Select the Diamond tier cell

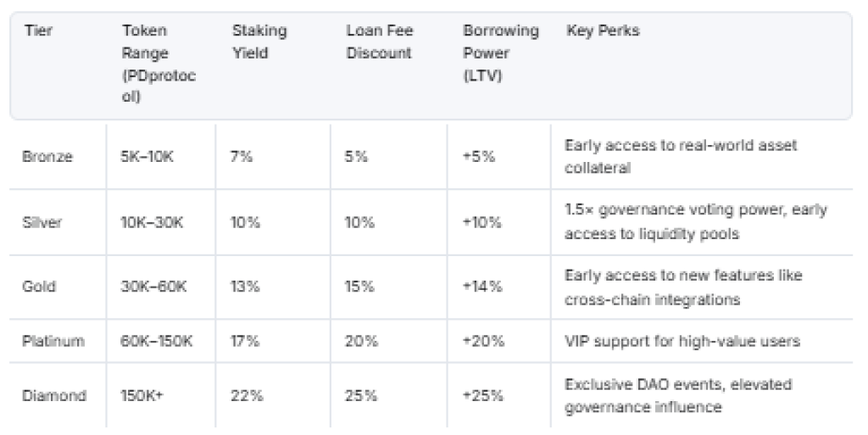tap(53, 396)
